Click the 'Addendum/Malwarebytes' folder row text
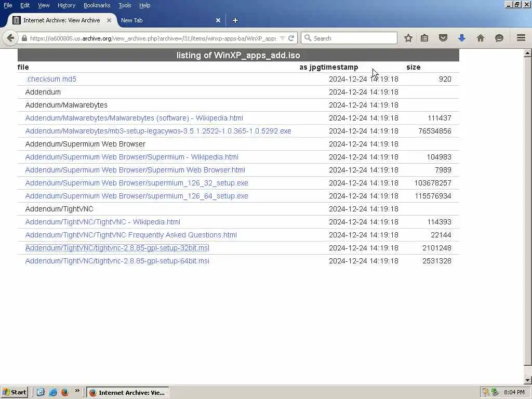The image size is (532, 399). [66, 105]
